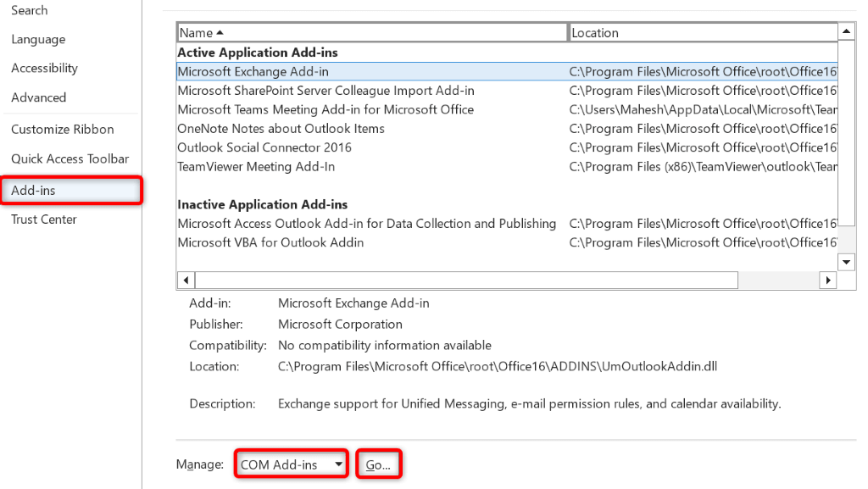Screen dimensions: 868x489
Task: Select TeamViewer Meeting Add-In entry
Action: tap(256, 167)
